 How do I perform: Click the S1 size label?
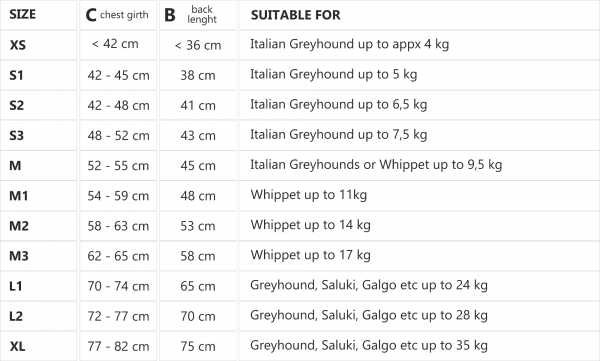(x=16, y=75)
